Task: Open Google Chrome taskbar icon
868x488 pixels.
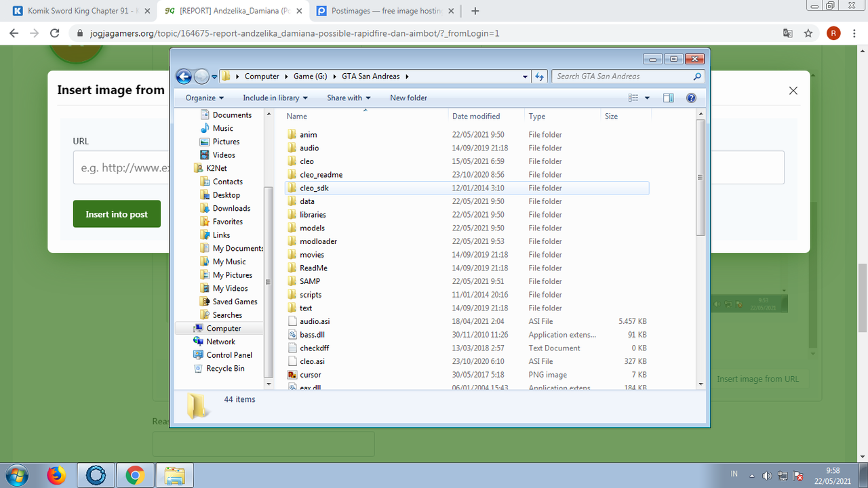Action: (135, 476)
